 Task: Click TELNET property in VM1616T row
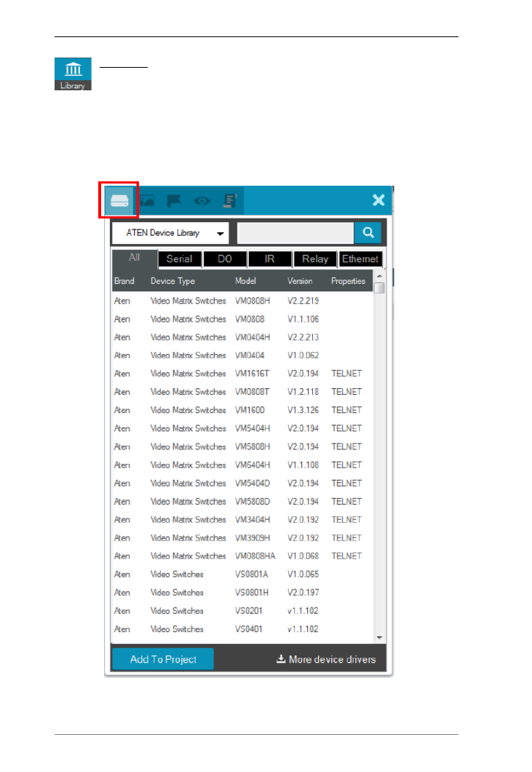point(346,374)
